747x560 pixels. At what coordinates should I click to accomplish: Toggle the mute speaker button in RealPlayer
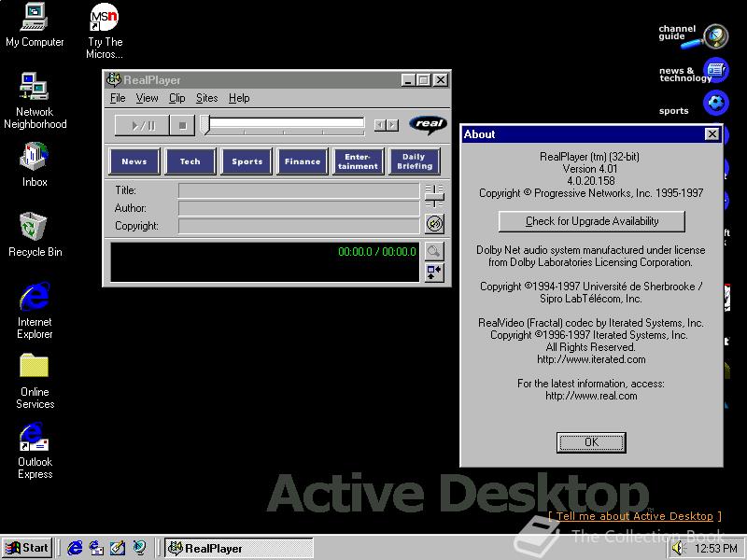click(434, 223)
